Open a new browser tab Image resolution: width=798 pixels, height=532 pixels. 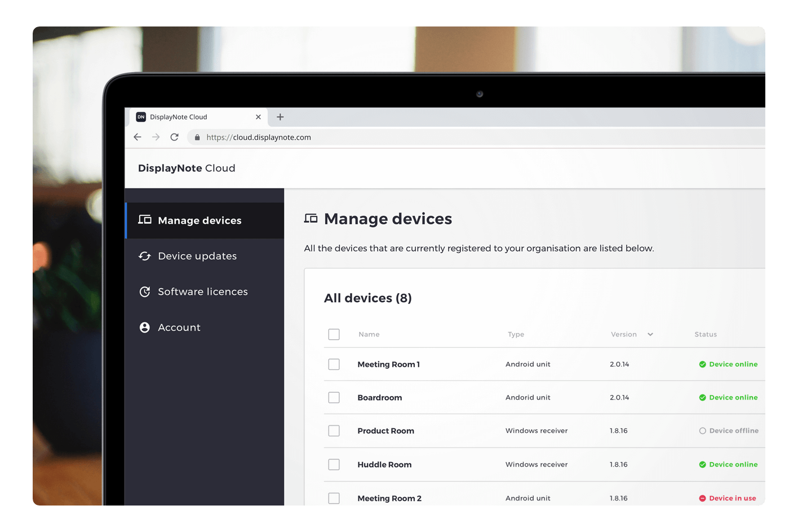click(x=280, y=117)
